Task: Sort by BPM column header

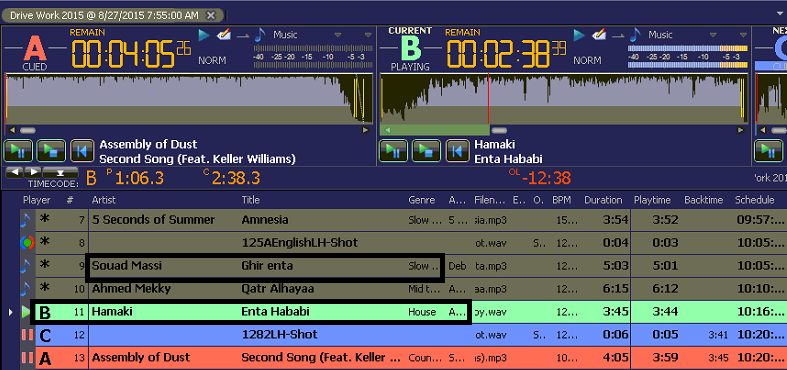Action: click(562, 200)
